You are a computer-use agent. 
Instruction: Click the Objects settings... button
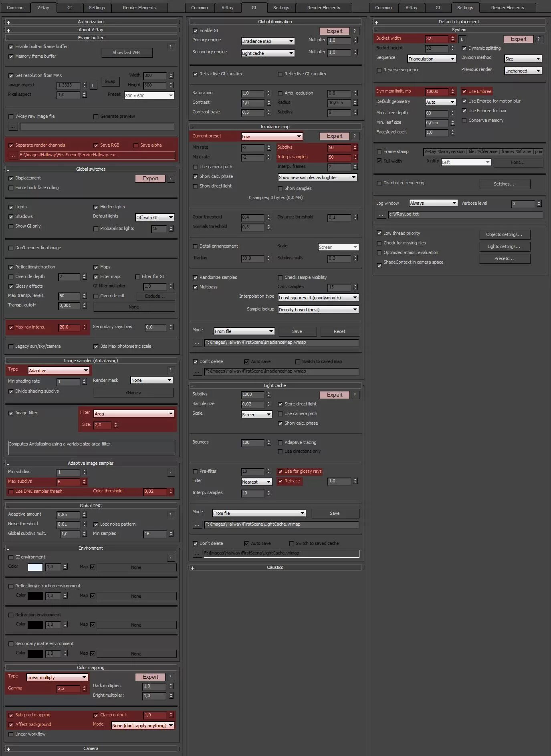point(504,234)
